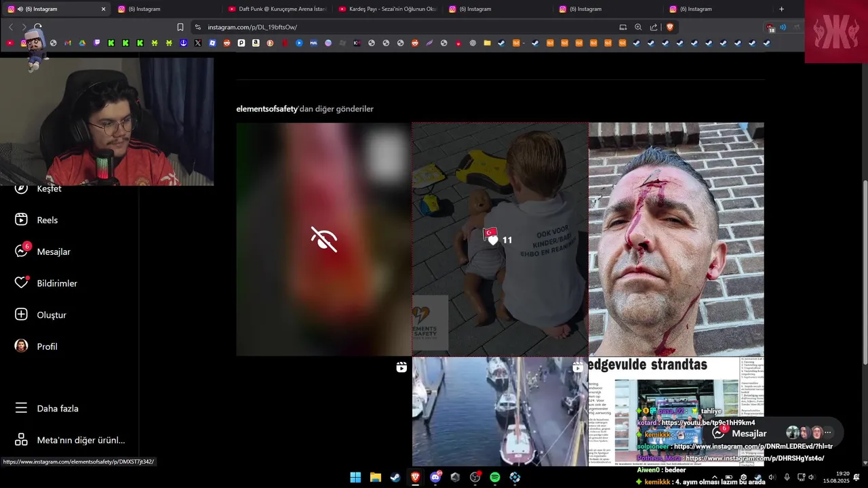Viewport: 868px width, 488px height.
Task: Open the harbor boats reel thumbnail
Action: click(500, 411)
